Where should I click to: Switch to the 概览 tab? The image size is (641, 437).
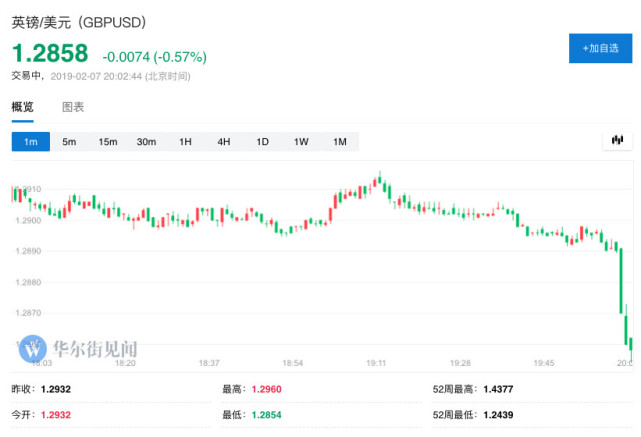point(22,107)
